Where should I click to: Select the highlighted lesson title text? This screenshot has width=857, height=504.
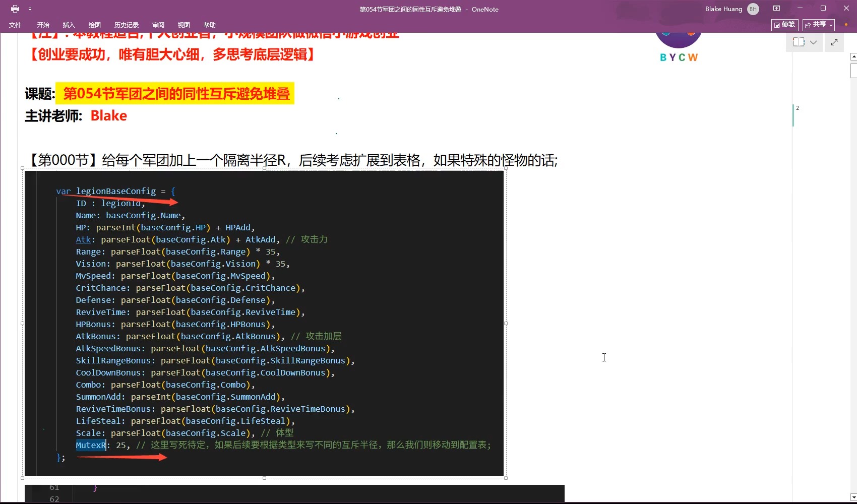pos(175,94)
